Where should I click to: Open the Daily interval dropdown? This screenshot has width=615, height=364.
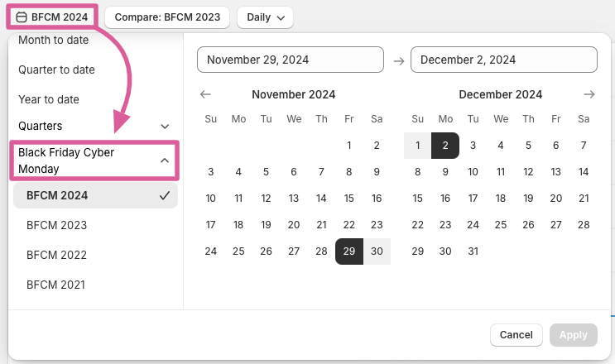[x=265, y=17]
